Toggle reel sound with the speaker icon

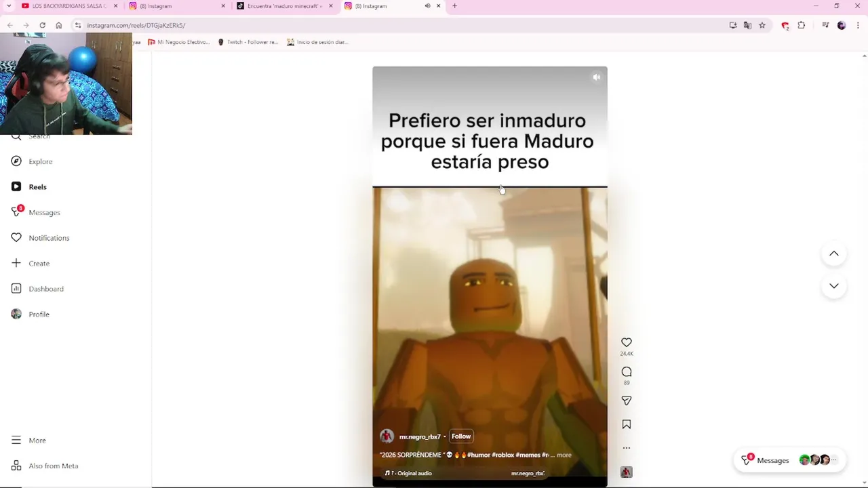click(x=597, y=77)
